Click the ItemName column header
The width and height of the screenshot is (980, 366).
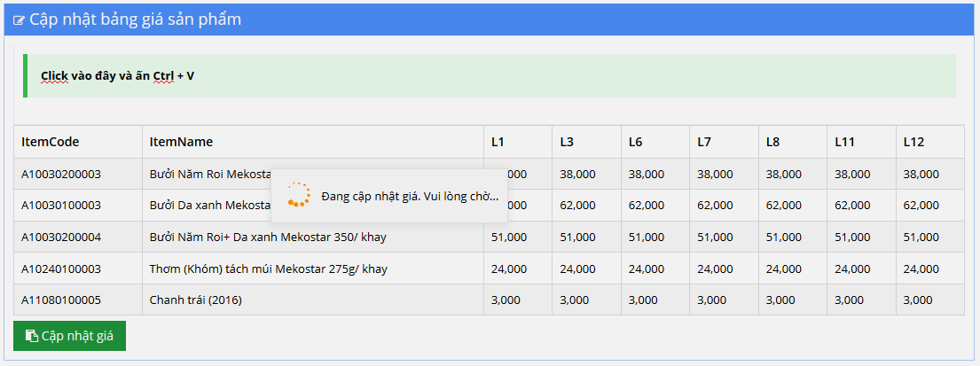181,142
